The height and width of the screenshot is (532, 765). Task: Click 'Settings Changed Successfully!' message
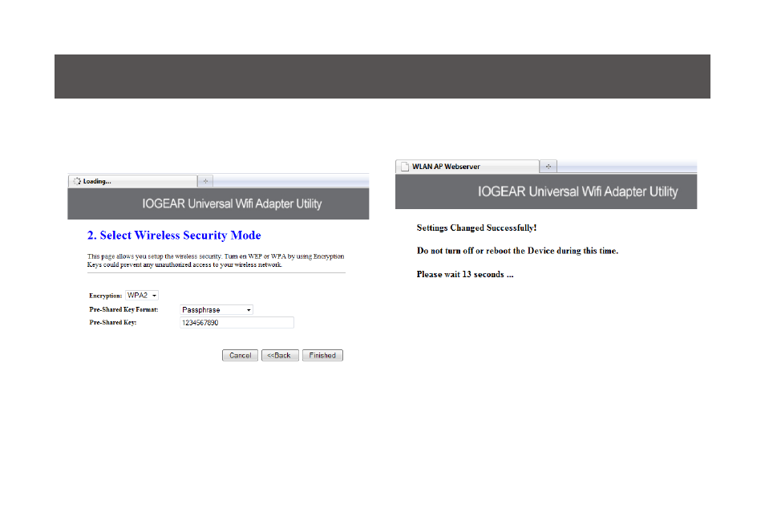(x=476, y=228)
